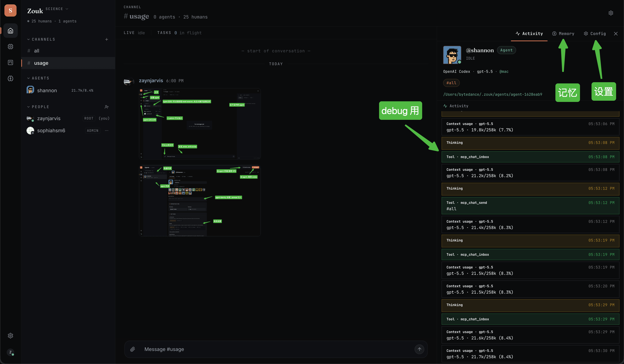Open the first screenshot thumbnail in chat
The image size is (624, 364).
coord(200,124)
